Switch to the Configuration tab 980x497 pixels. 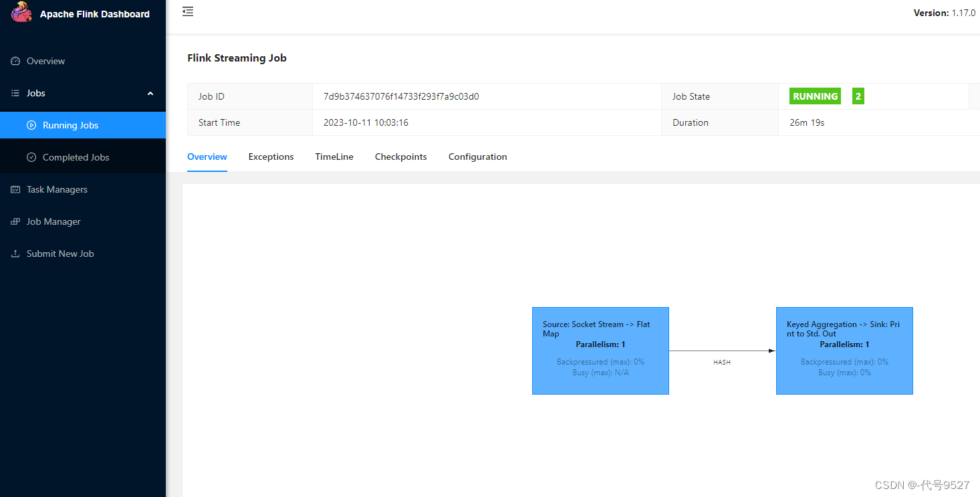[x=478, y=157]
